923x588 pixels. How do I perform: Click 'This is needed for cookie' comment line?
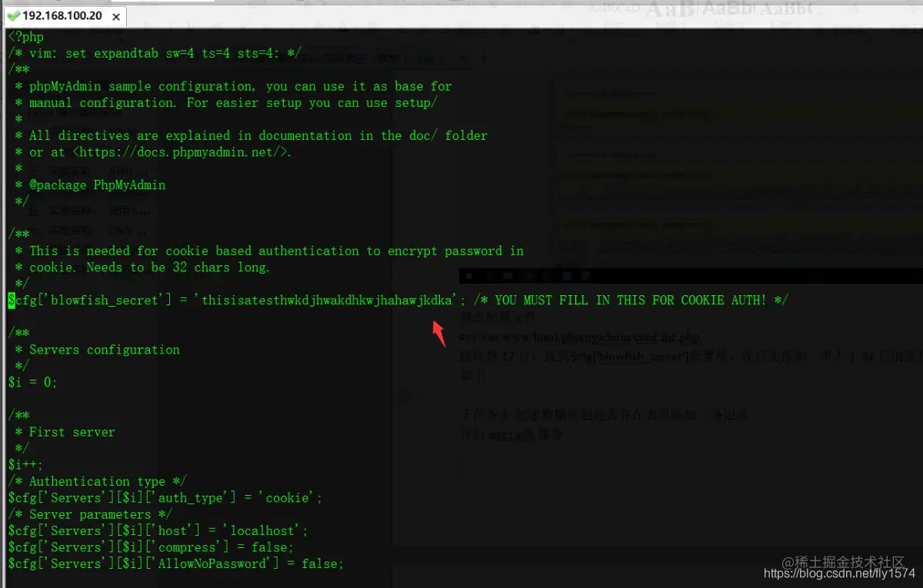(269, 251)
